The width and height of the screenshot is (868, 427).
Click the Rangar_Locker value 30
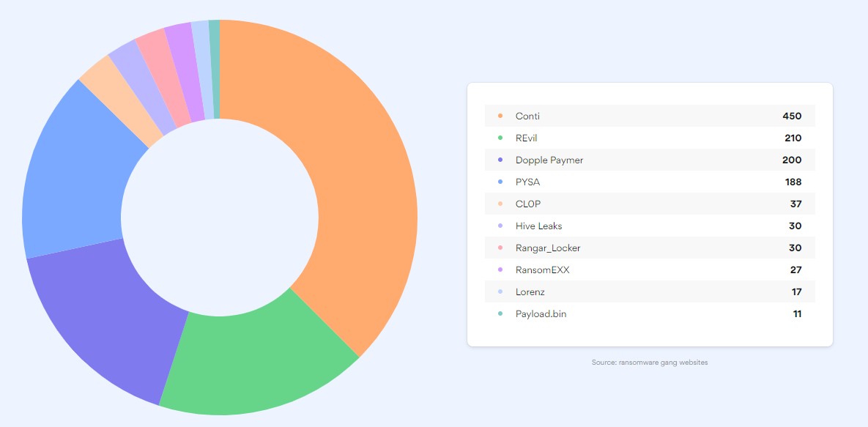(795, 248)
